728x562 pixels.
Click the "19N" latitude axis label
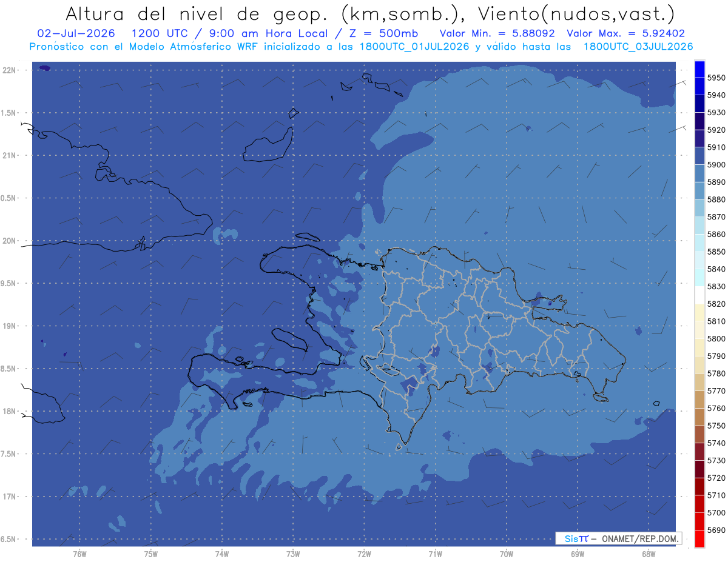(10, 326)
